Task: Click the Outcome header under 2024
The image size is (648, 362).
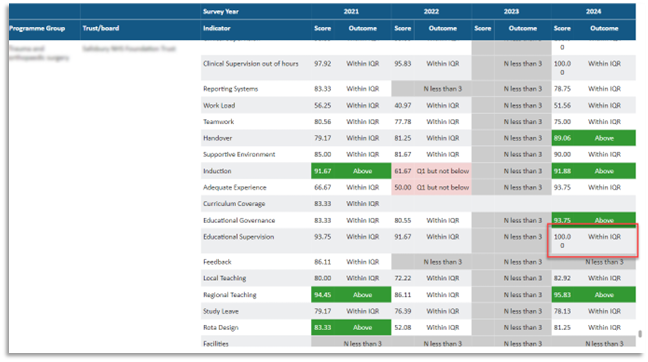Action: (604, 29)
